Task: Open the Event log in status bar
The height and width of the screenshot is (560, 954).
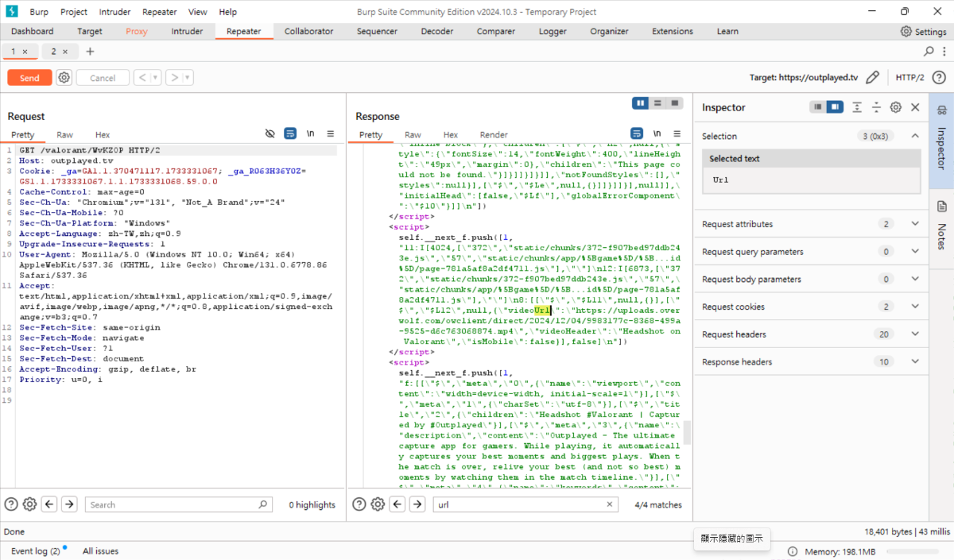Action: 36,551
